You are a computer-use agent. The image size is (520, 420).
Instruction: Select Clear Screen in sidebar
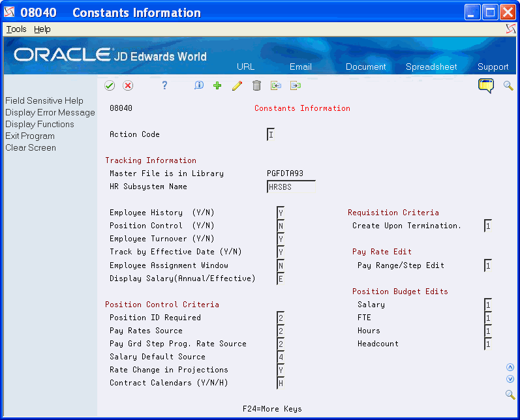(31, 147)
